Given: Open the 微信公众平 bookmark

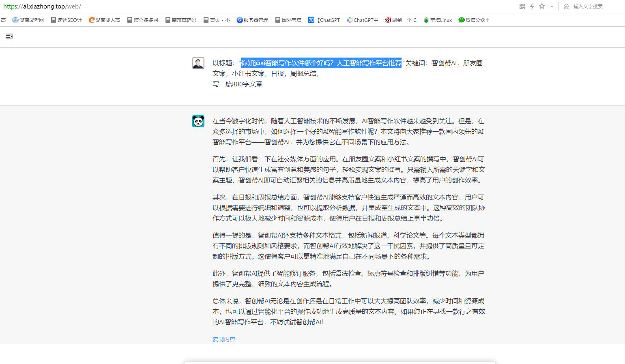Looking at the screenshot, I should tap(474, 20).
